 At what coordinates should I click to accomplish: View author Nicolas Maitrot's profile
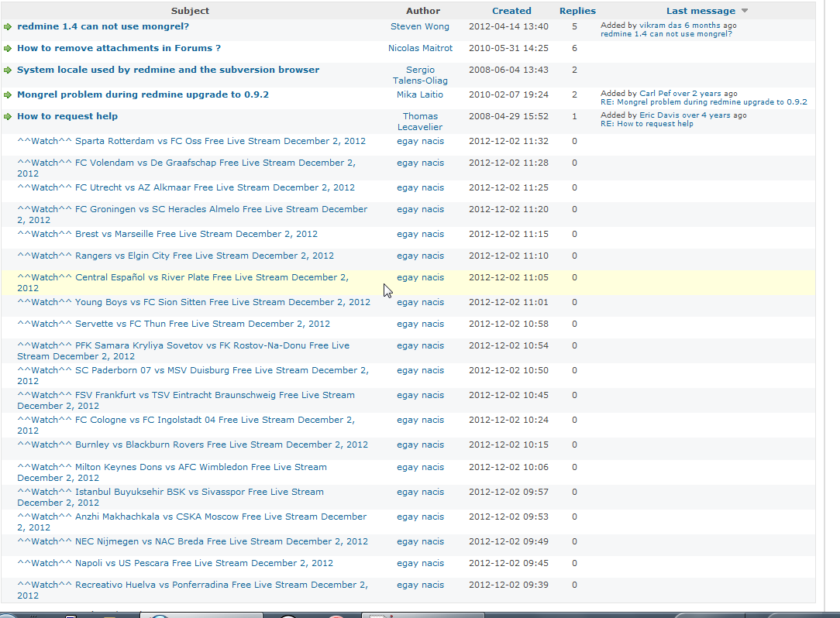pos(420,48)
